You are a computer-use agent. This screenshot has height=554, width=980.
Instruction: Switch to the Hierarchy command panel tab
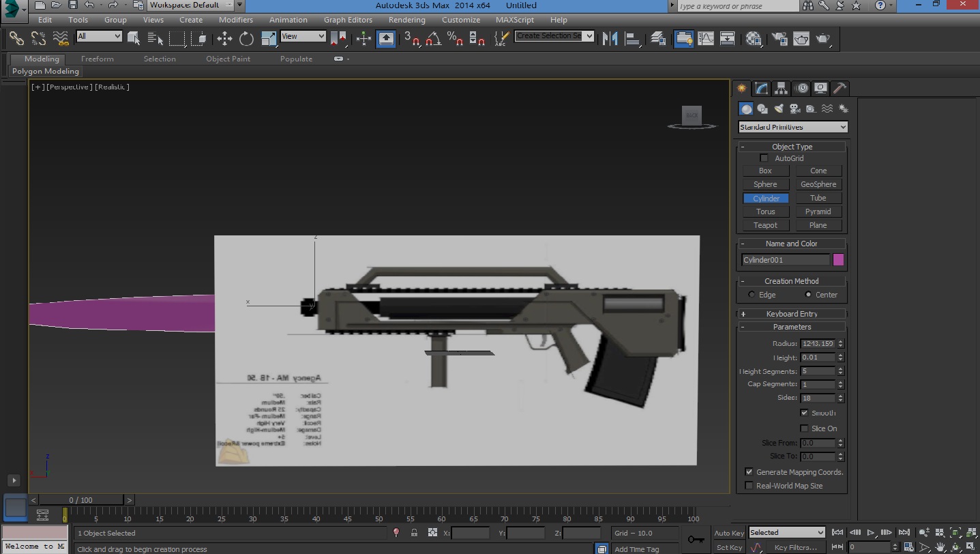click(781, 89)
